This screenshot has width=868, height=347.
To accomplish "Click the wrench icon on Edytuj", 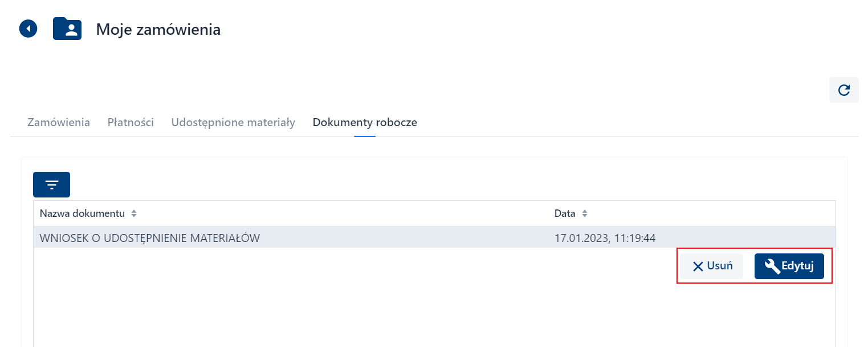I will (x=772, y=267).
